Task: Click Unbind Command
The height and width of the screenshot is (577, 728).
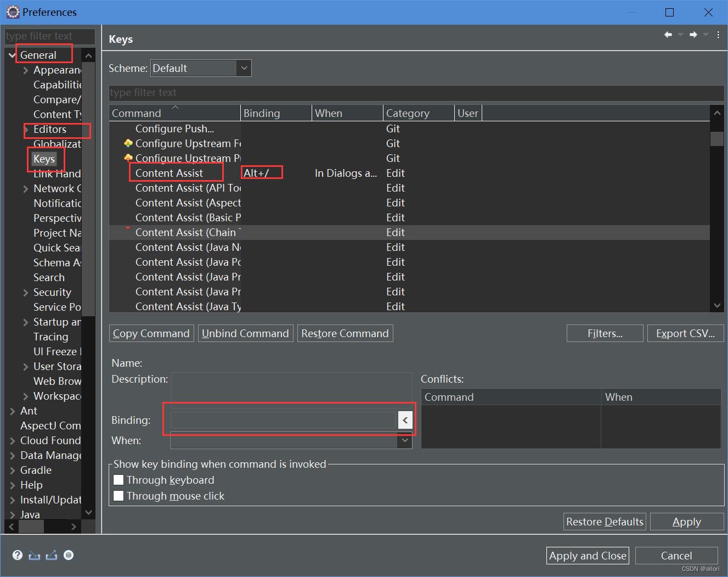Action: (245, 333)
